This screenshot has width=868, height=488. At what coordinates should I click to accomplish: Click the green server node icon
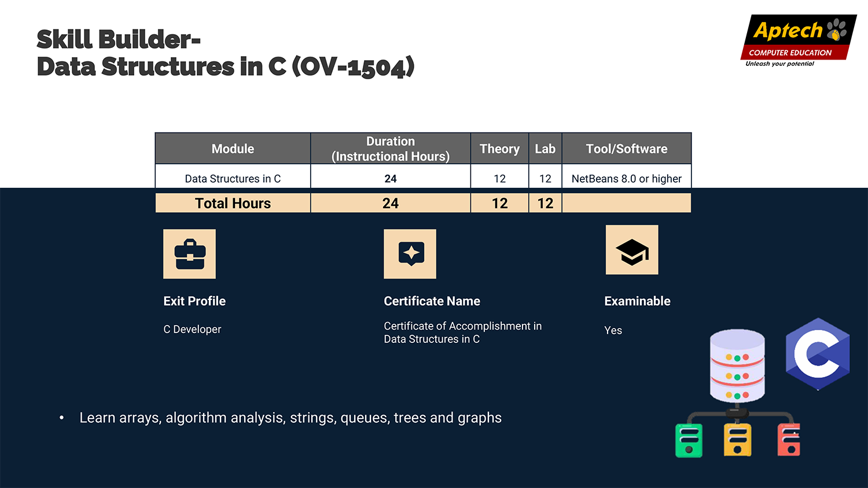(x=689, y=441)
